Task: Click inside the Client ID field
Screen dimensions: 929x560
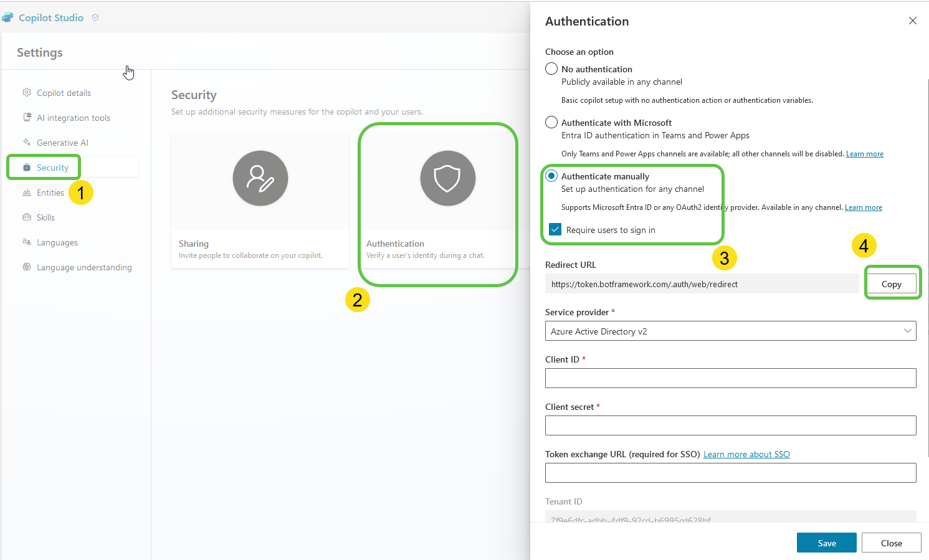Action: tap(729, 378)
